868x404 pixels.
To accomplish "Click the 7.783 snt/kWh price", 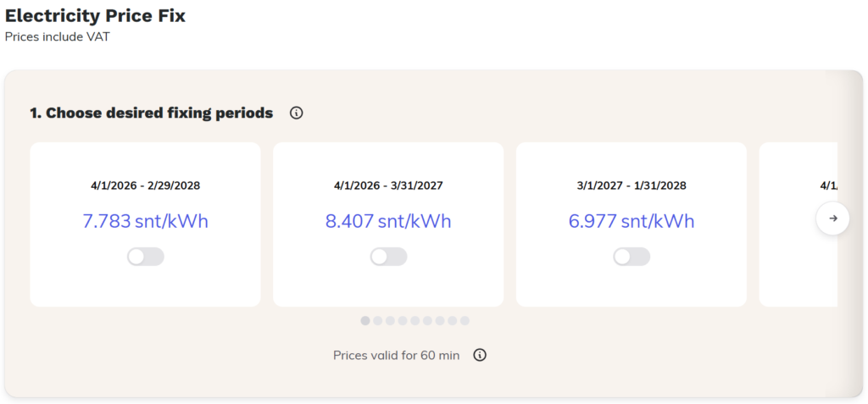I will (x=146, y=222).
